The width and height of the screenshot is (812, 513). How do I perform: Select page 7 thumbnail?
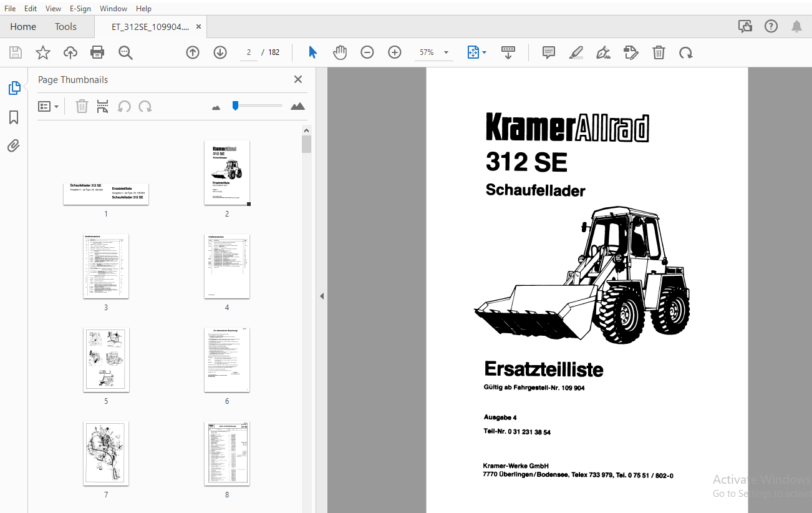[106, 454]
